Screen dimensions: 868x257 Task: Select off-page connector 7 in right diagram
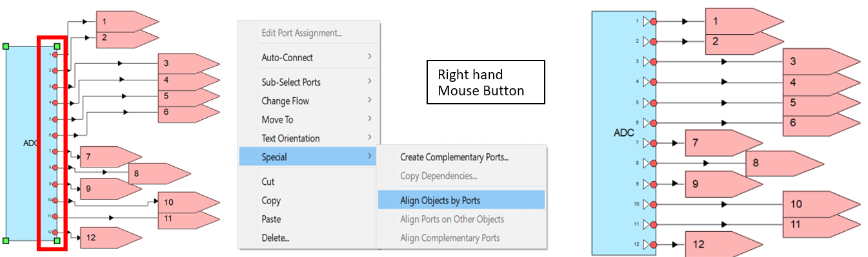tap(723, 143)
